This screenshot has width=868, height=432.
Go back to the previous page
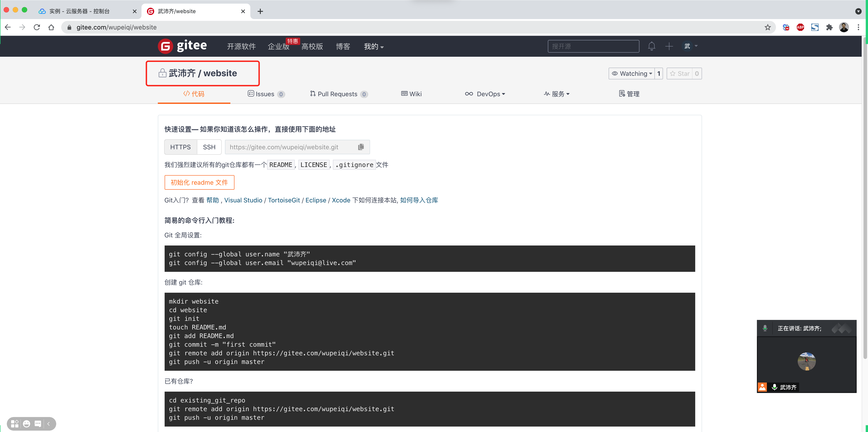pos(8,27)
